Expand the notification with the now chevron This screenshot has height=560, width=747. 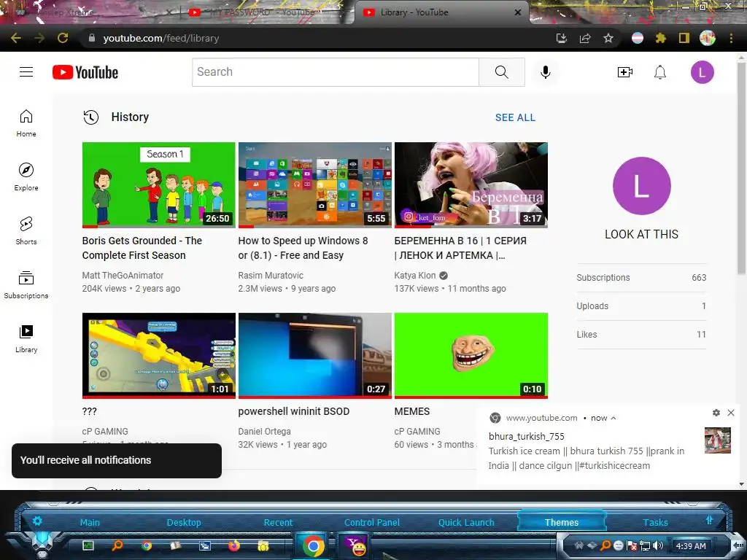coord(614,418)
